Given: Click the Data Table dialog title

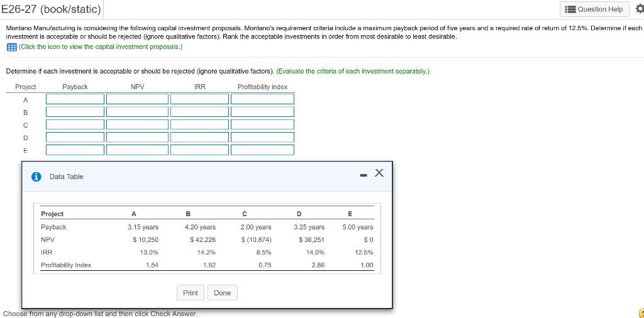Looking at the screenshot, I should (x=66, y=177).
